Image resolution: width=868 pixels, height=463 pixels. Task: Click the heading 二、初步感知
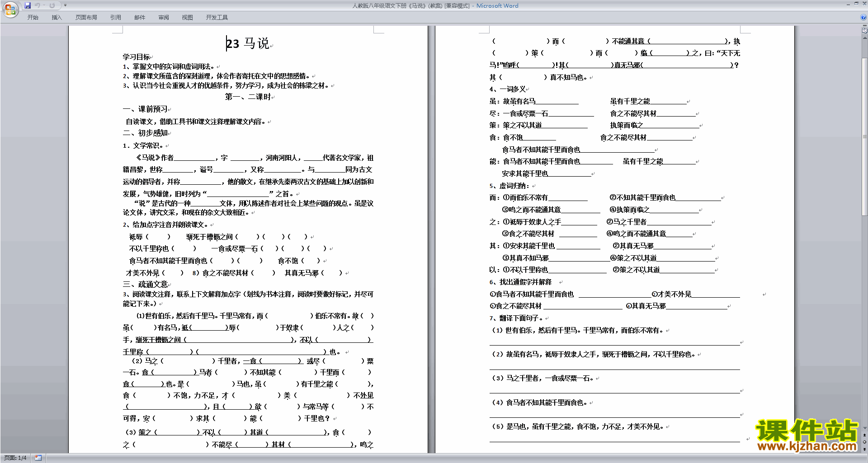coord(145,133)
